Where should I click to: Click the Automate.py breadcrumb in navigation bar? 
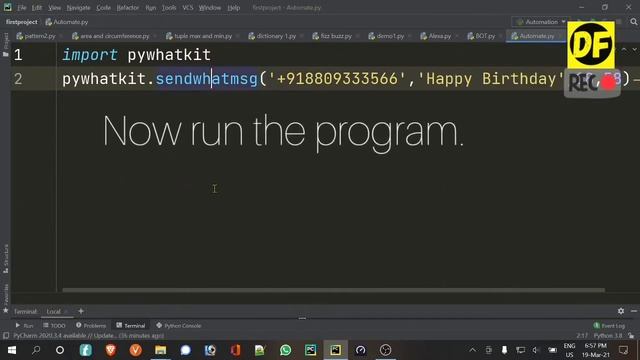click(67, 22)
